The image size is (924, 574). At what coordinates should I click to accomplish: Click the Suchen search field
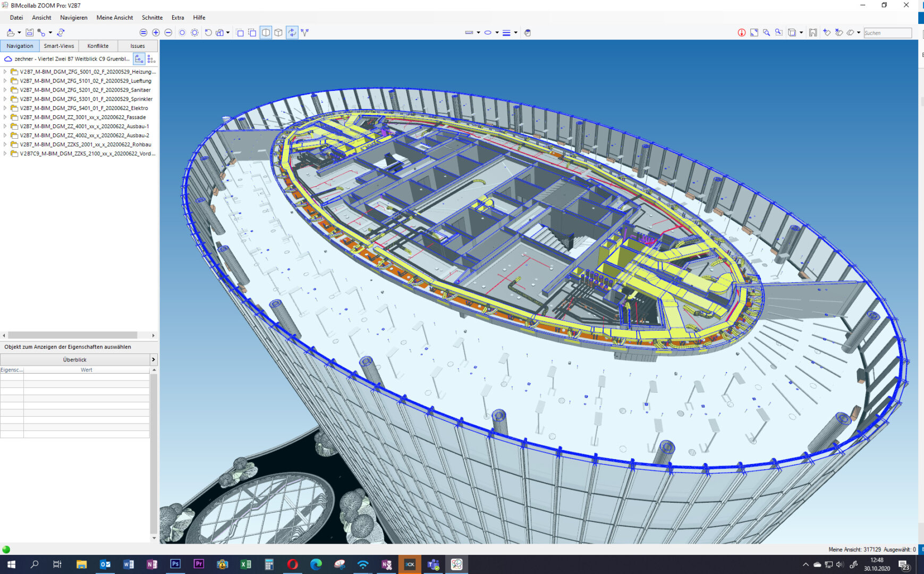tap(887, 33)
